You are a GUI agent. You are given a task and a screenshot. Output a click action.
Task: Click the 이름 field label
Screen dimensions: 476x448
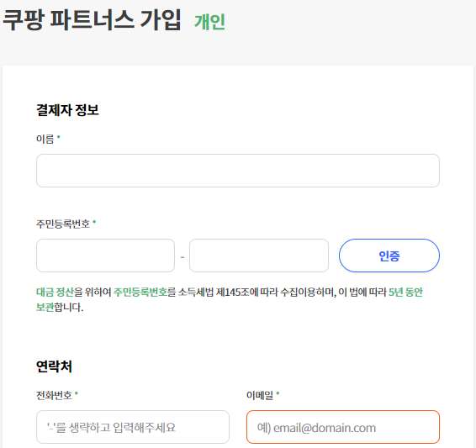pos(45,139)
